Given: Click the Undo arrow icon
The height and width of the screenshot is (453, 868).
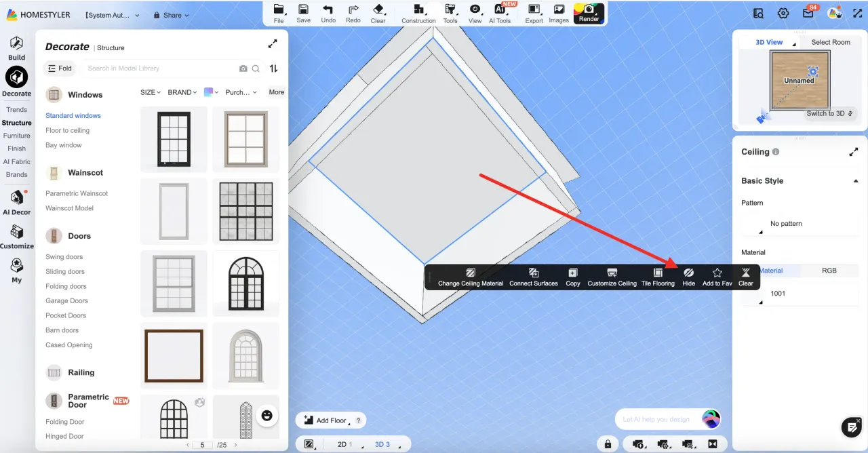Looking at the screenshot, I should pyautogui.click(x=328, y=9).
